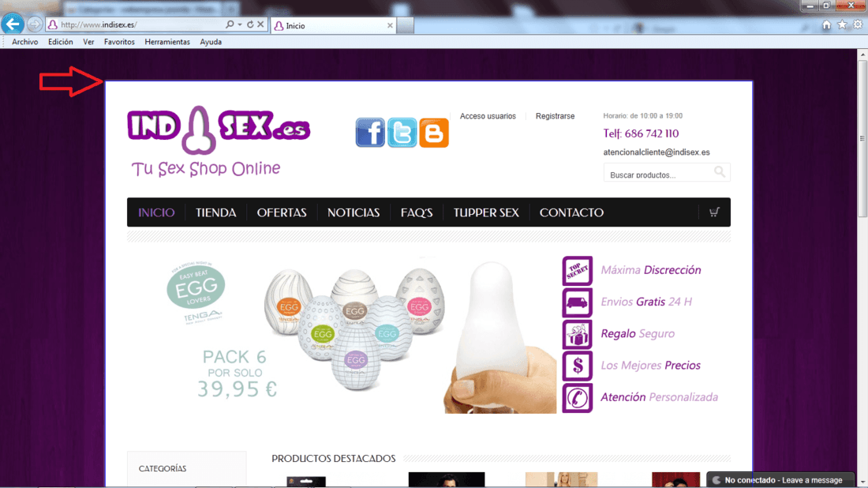Screen dimensions: 868x488
Task: Select the Inicio browser tab
Action: tap(333, 25)
